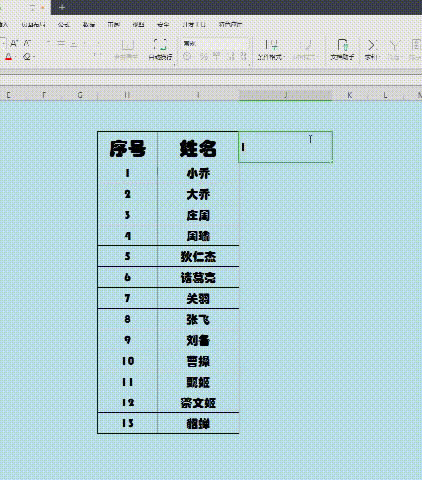
Task: Select column K header
Action: 350,95
